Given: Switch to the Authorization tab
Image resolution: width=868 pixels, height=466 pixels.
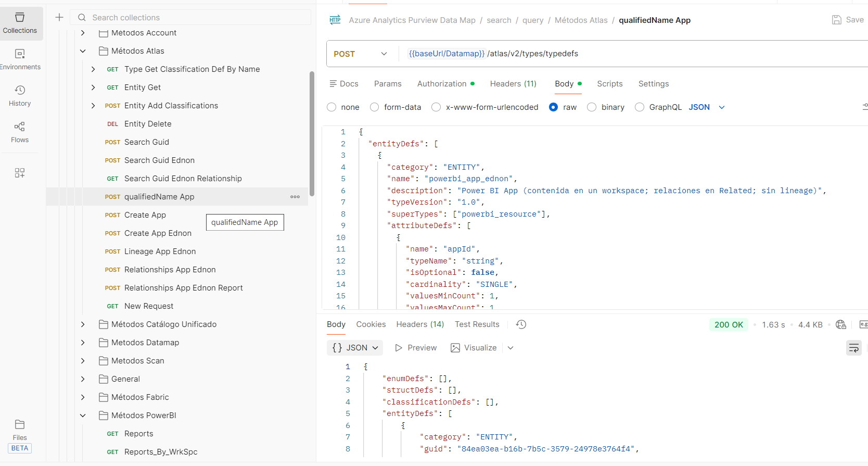Looking at the screenshot, I should point(445,84).
